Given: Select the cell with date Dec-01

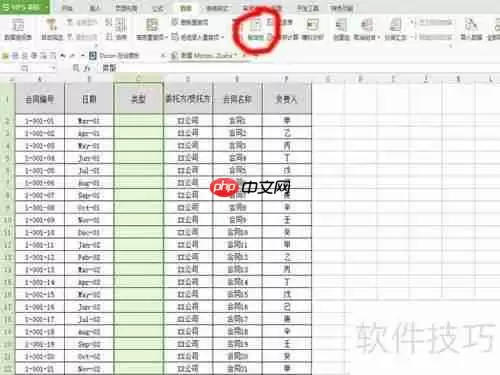Looking at the screenshot, I should coord(89,233).
